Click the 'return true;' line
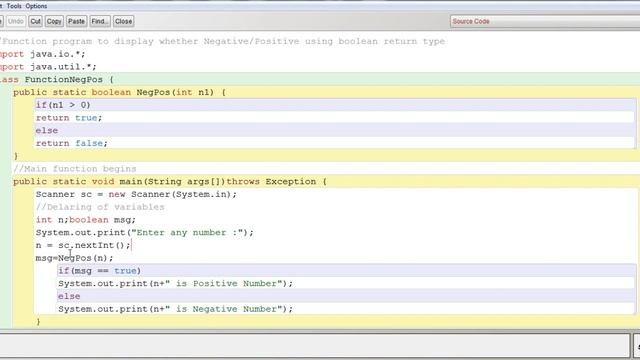640x360 pixels. (69, 118)
